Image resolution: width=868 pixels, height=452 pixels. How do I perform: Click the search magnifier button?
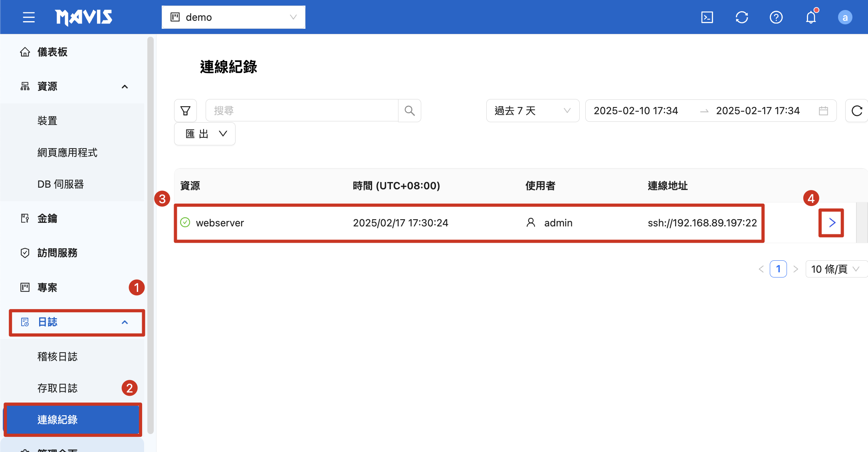pos(410,111)
